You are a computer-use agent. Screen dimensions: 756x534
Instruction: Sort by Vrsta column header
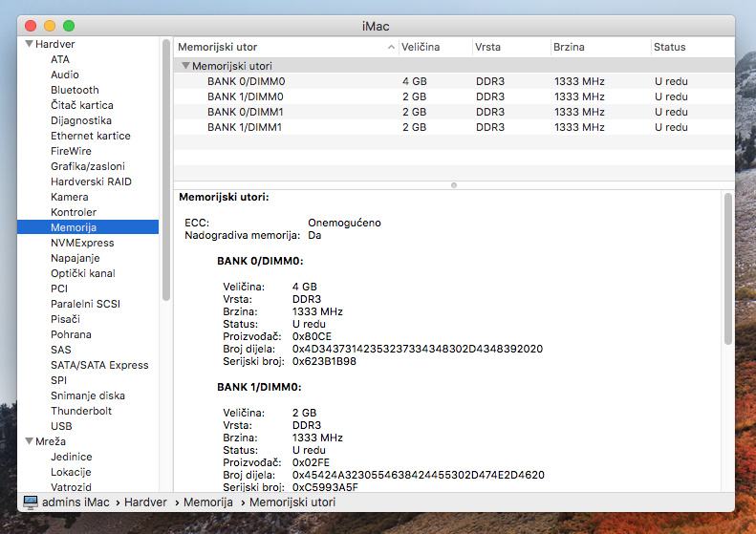tap(510, 47)
